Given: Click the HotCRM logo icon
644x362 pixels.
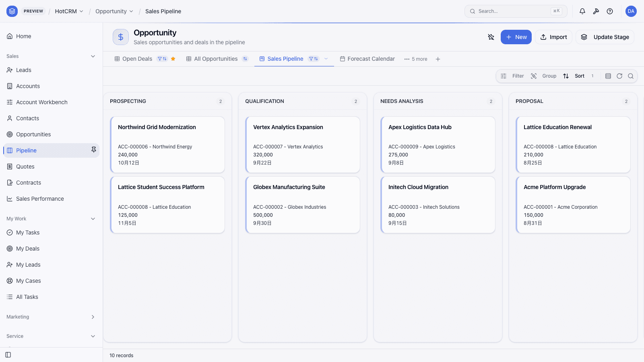Looking at the screenshot, I should point(12,11).
